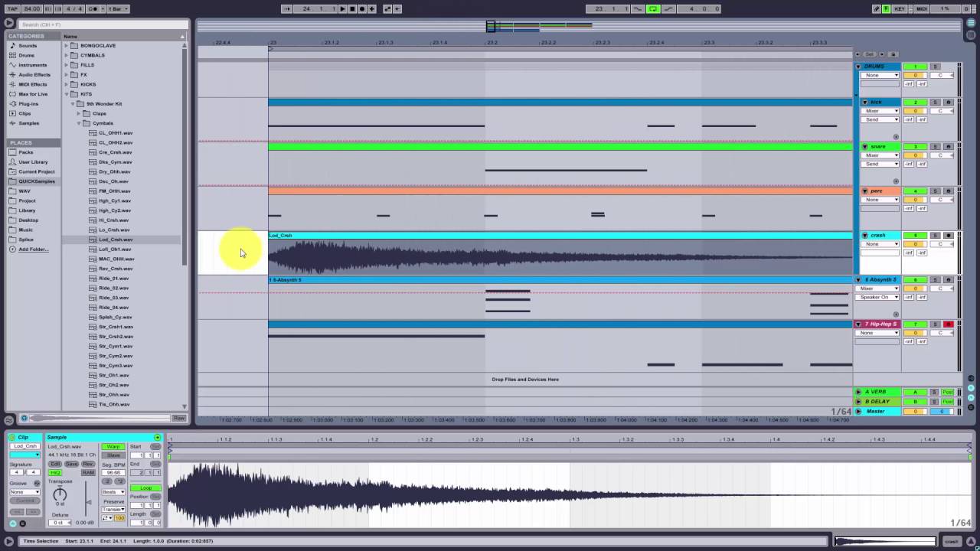Select Max for Live category

pos(33,94)
